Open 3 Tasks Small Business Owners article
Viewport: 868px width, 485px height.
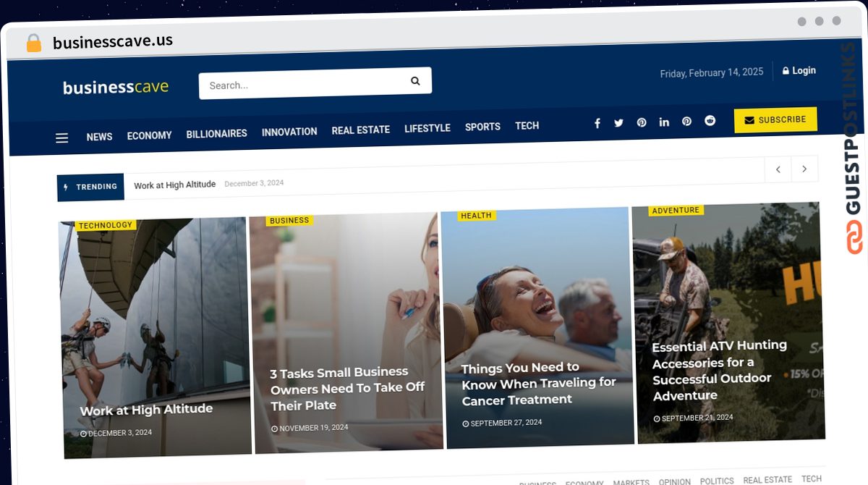[x=347, y=389]
